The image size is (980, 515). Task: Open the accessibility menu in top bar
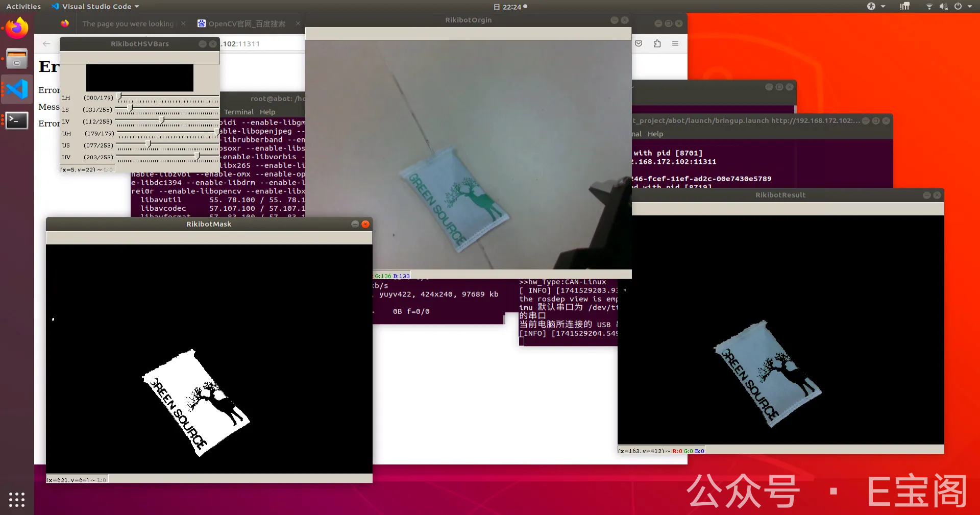[871, 7]
